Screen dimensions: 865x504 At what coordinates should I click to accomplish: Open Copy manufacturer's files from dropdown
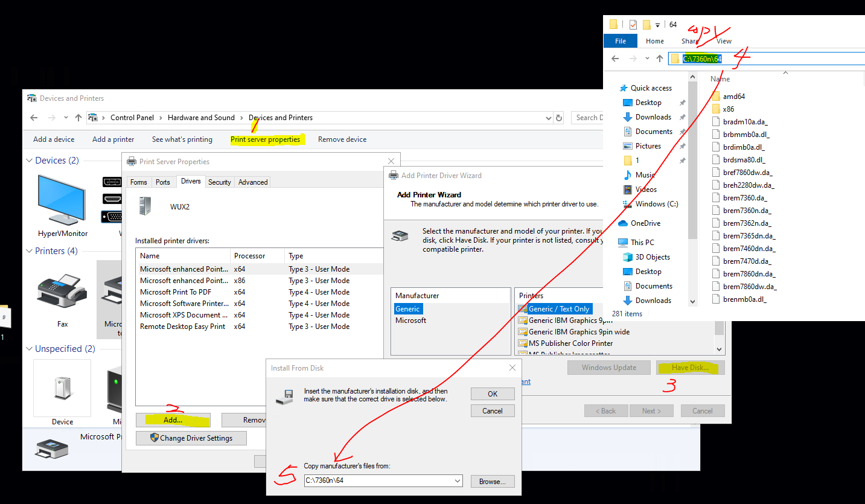point(457,481)
